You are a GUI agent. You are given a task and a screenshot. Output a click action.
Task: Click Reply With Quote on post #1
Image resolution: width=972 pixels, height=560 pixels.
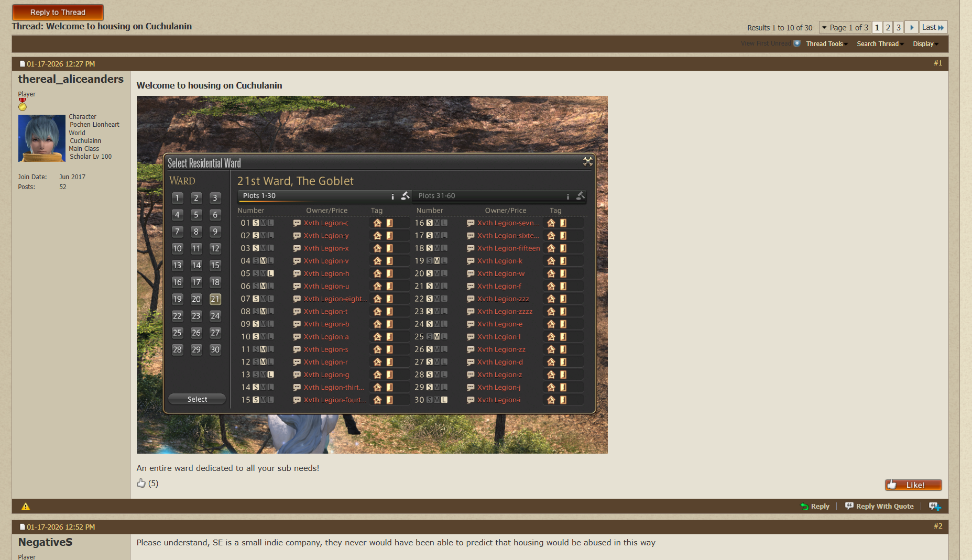tap(879, 507)
